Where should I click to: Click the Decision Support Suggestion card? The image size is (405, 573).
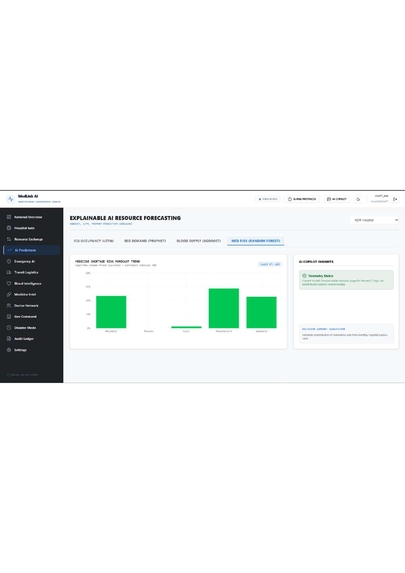click(346, 334)
